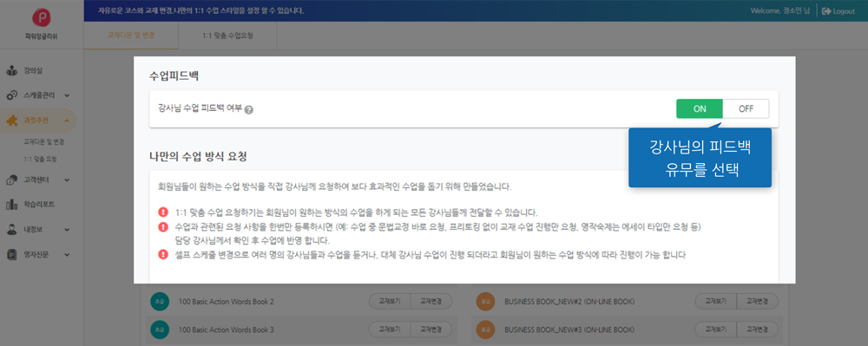Turn feedback OFF
The image size is (868, 346).
(x=746, y=109)
